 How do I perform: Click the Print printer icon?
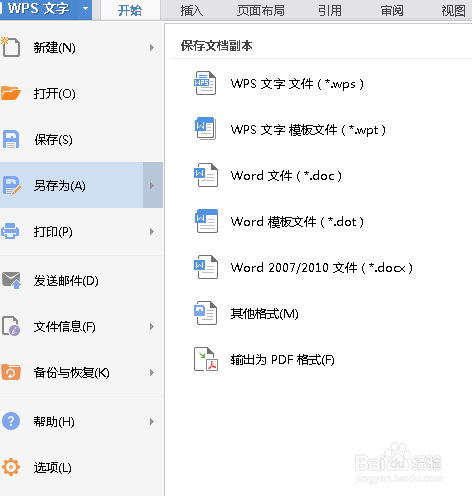tap(10, 231)
